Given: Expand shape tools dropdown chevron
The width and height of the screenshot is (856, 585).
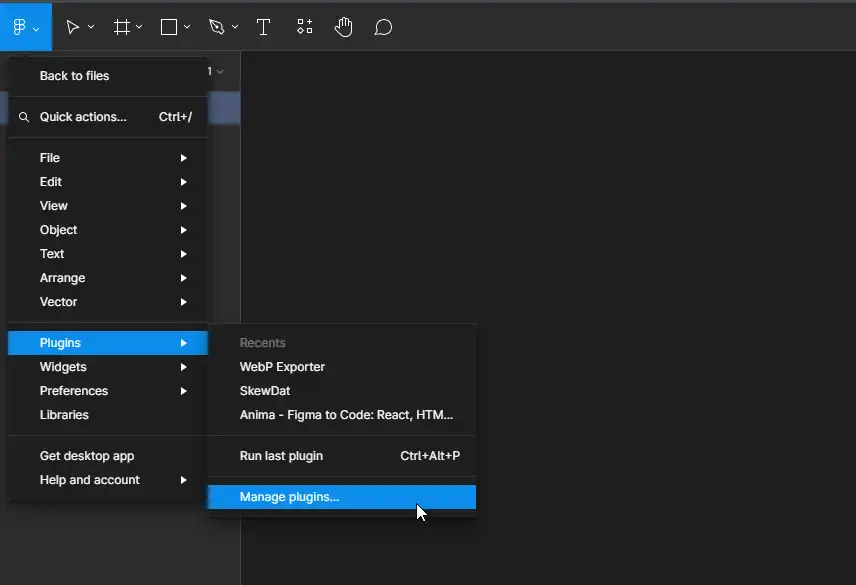Looking at the screenshot, I should pos(187,27).
